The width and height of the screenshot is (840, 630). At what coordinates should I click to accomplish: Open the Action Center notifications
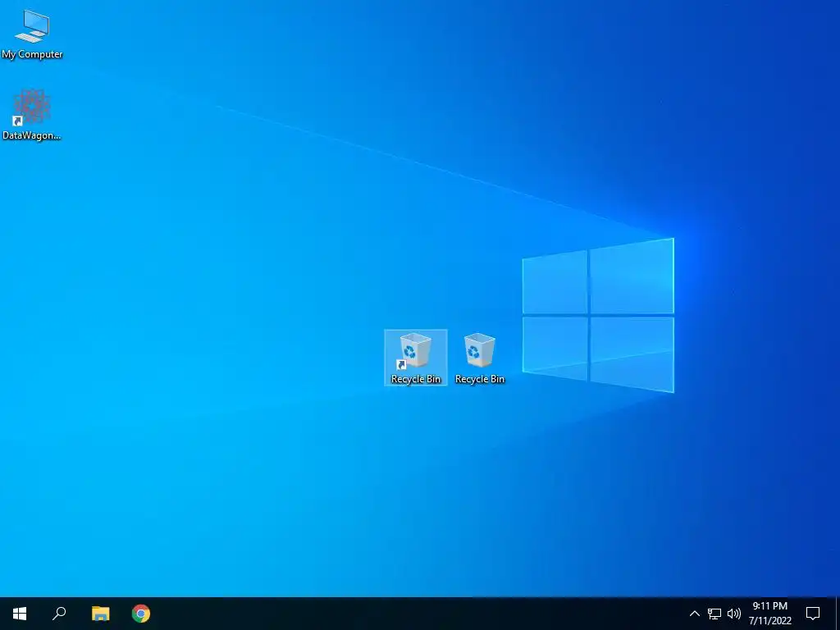pos(813,614)
